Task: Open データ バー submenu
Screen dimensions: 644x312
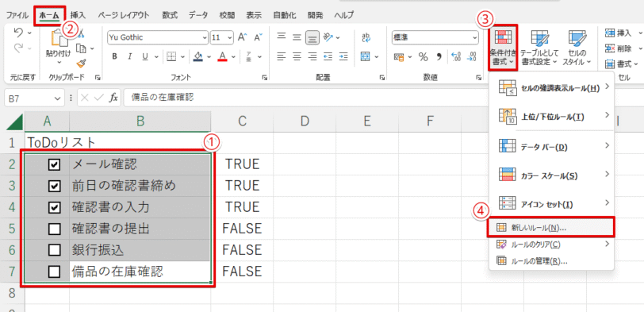Action: [x=551, y=146]
